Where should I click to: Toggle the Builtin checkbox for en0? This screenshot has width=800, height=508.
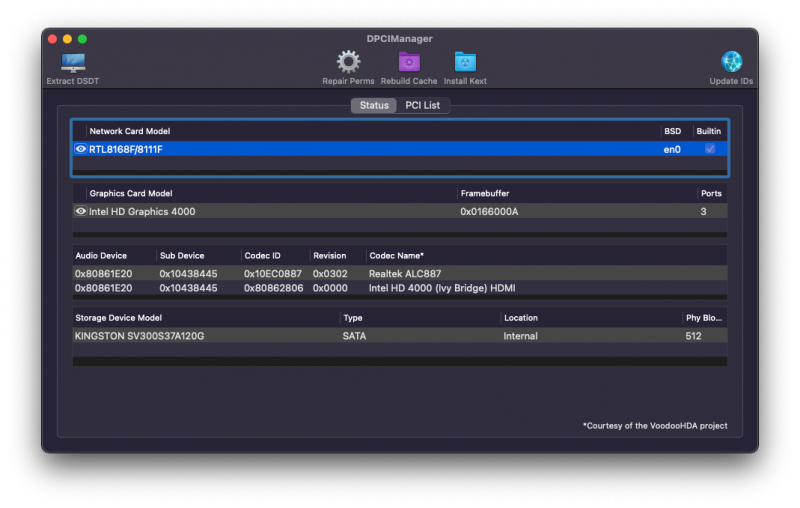710,149
